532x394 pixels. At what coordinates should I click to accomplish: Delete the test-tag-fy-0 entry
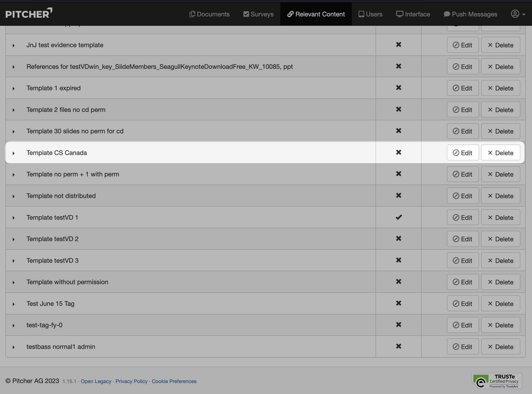[x=500, y=325]
